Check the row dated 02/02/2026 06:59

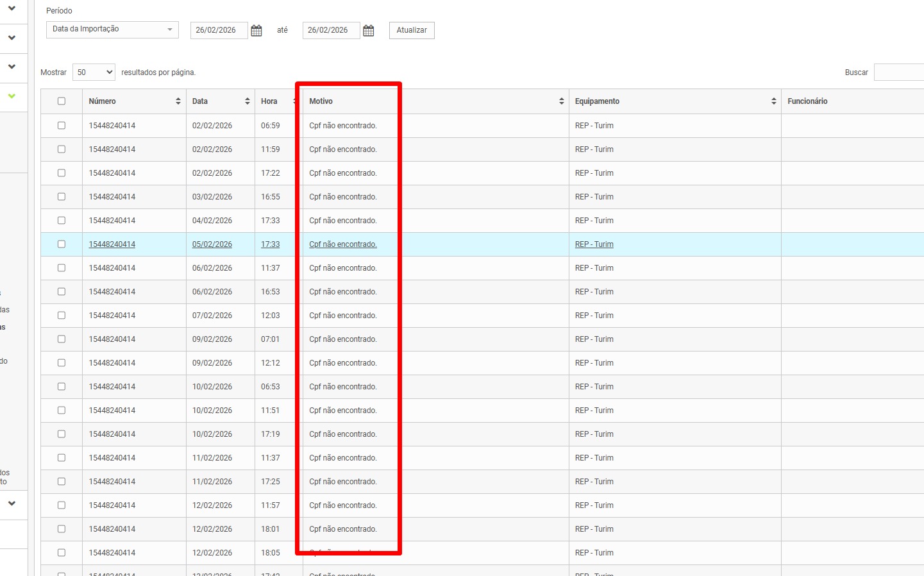click(62, 126)
